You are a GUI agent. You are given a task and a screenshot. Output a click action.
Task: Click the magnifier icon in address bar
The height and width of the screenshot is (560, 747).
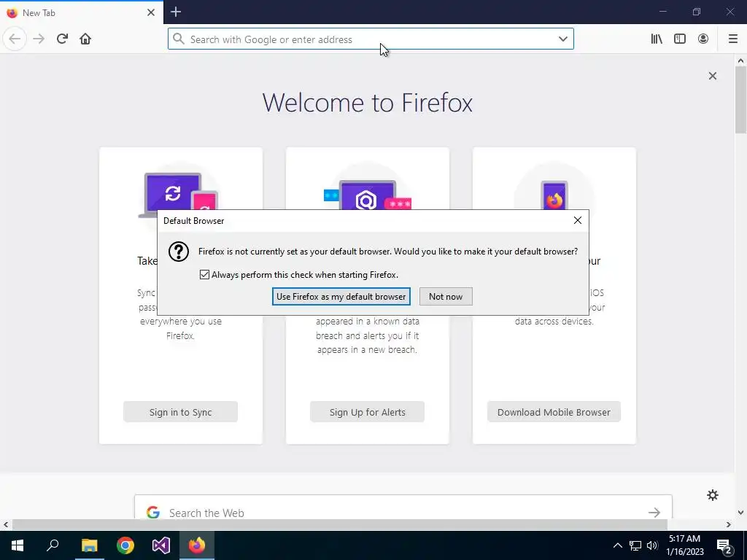click(179, 39)
